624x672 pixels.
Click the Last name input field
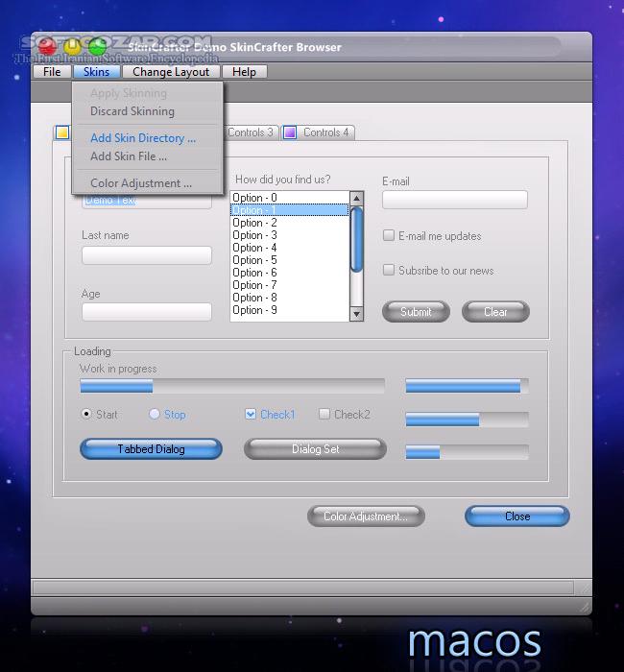[x=147, y=255]
